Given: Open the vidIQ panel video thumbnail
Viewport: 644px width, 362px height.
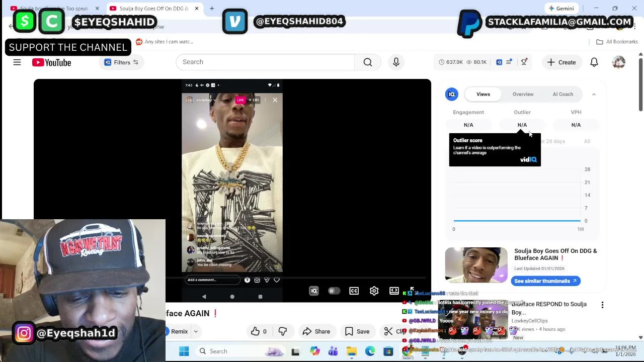Looking at the screenshot, I should pyautogui.click(x=476, y=265).
